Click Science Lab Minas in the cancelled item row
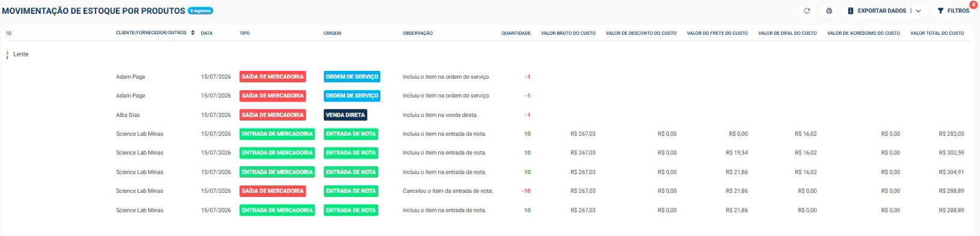Viewport: 980px width, 236px height. pyautogui.click(x=139, y=191)
